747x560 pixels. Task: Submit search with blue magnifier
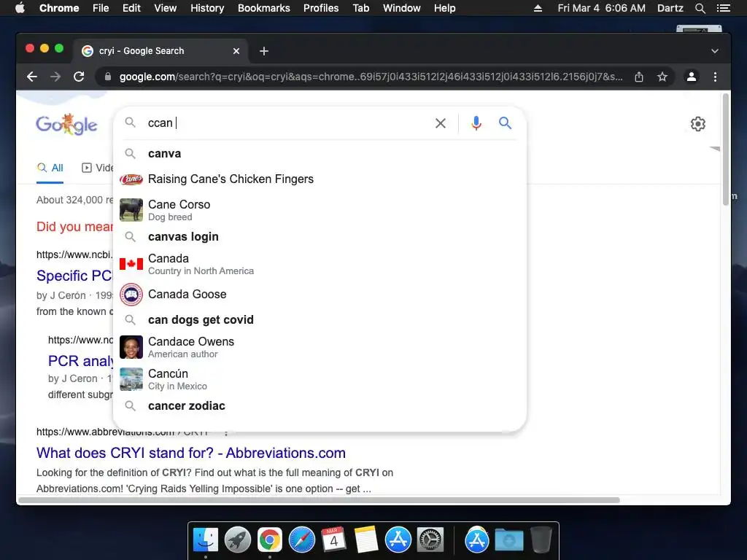(x=505, y=122)
